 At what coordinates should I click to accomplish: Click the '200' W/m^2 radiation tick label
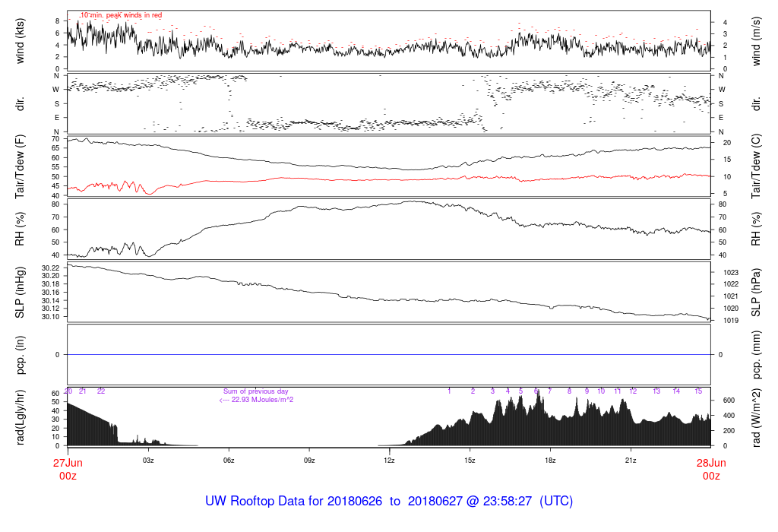(729, 431)
